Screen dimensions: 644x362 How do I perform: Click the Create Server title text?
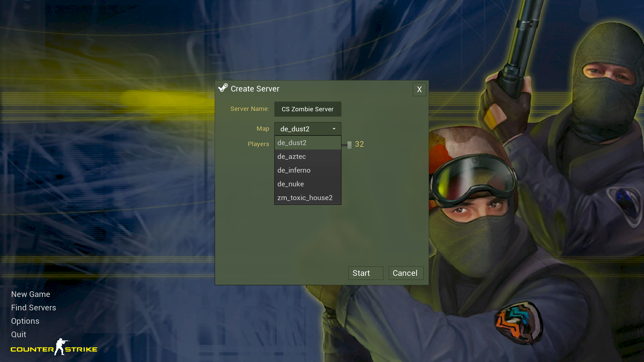click(255, 89)
